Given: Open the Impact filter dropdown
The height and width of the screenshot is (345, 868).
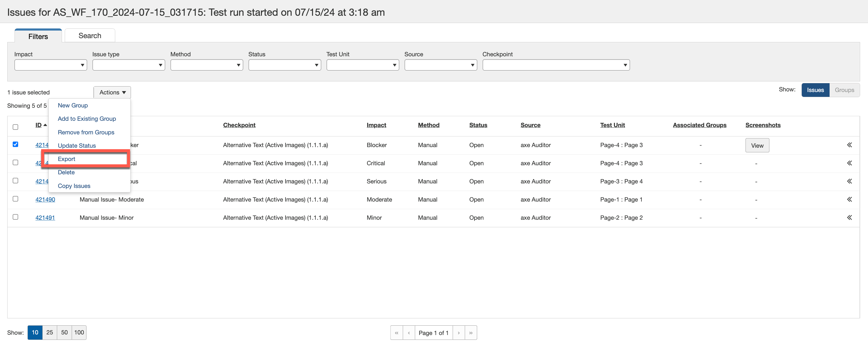Looking at the screenshot, I should click(51, 65).
